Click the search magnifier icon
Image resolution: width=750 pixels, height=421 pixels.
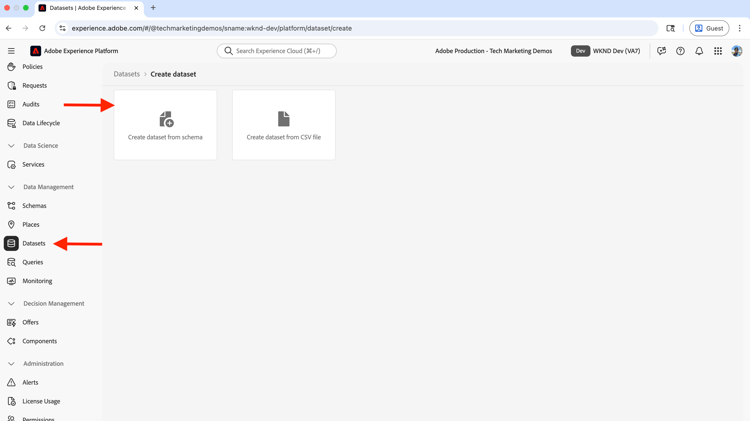pos(228,51)
